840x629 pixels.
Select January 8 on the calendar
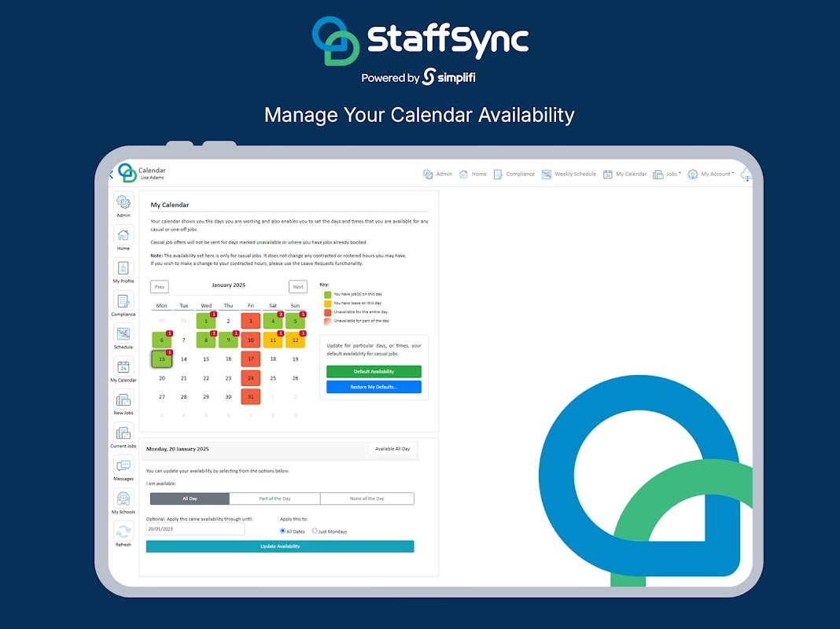coord(206,340)
